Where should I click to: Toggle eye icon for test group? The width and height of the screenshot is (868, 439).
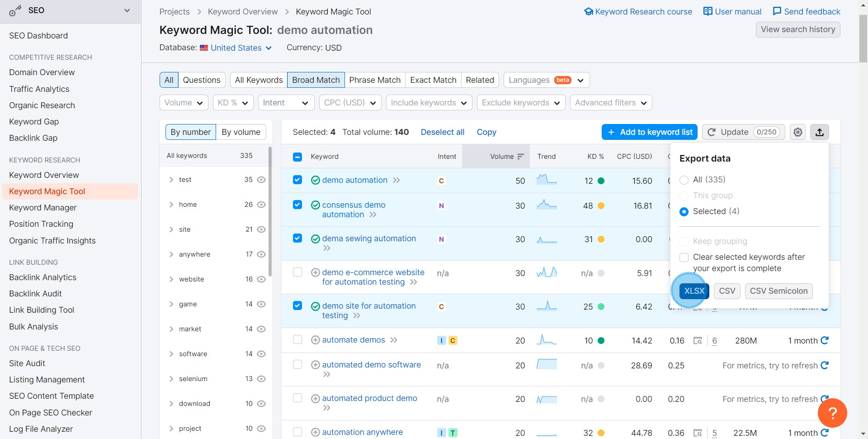click(x=261, y=180)
